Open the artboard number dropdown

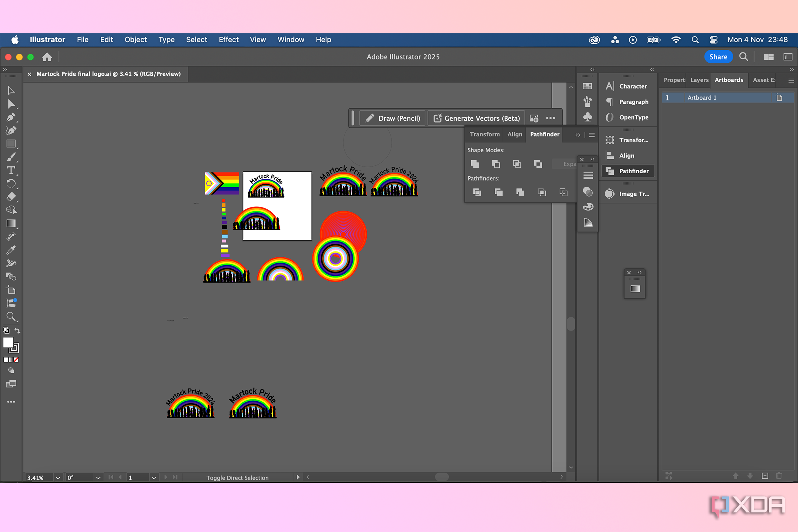coord(154,478)
